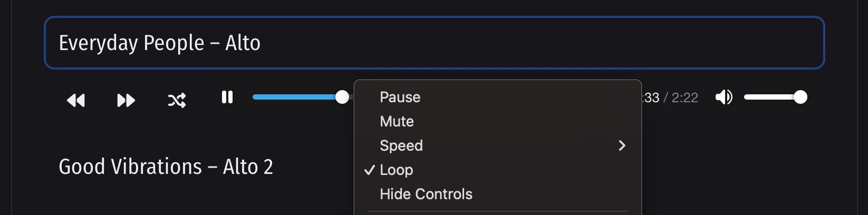
Task: Click the total duration 2:22 label
Action: [x=684, y=98]
